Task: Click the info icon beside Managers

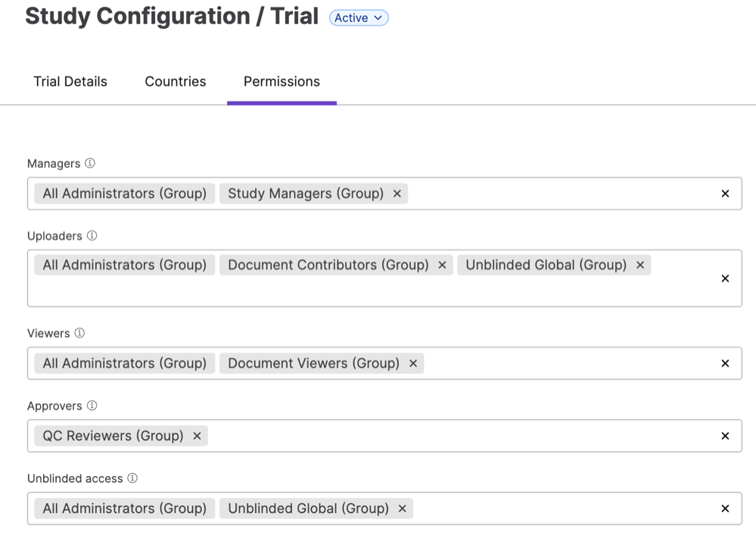Action: pyautogui.click(x=90, y=163)
